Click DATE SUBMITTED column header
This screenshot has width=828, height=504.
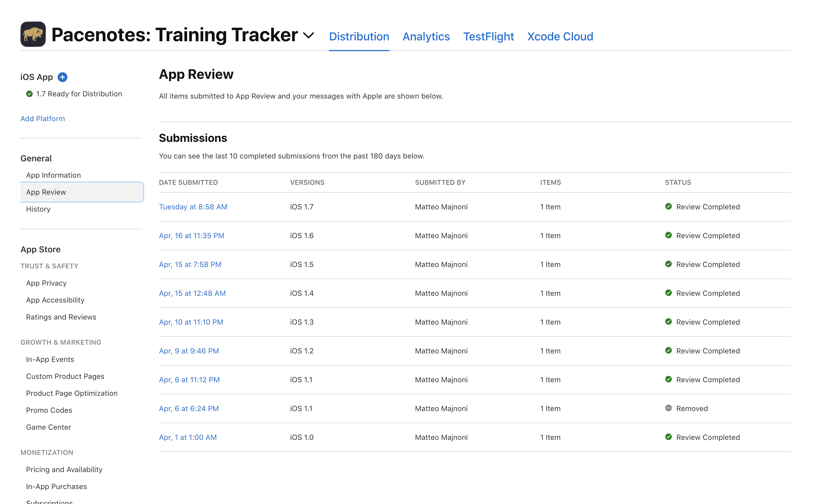click(x=188, y=182)
